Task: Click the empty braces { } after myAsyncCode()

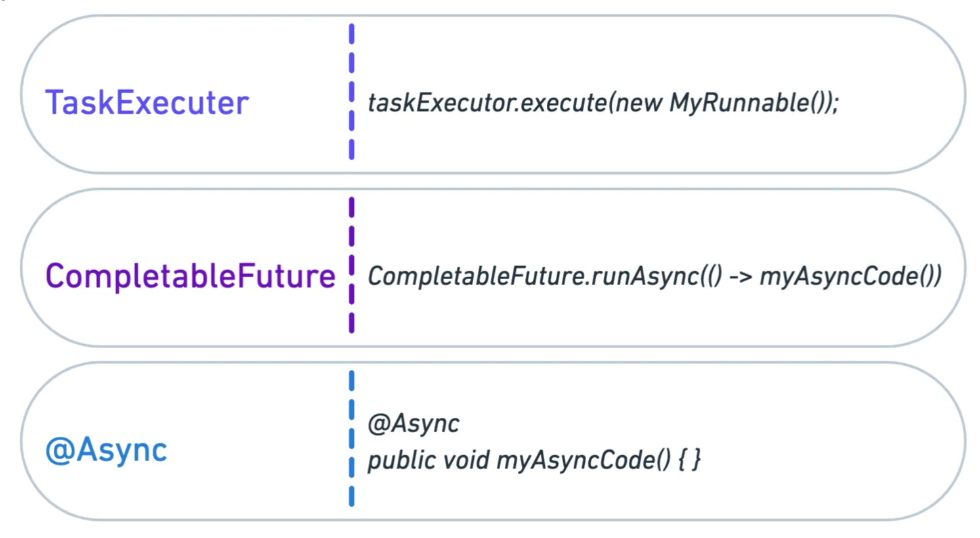Action: [689, 460]
